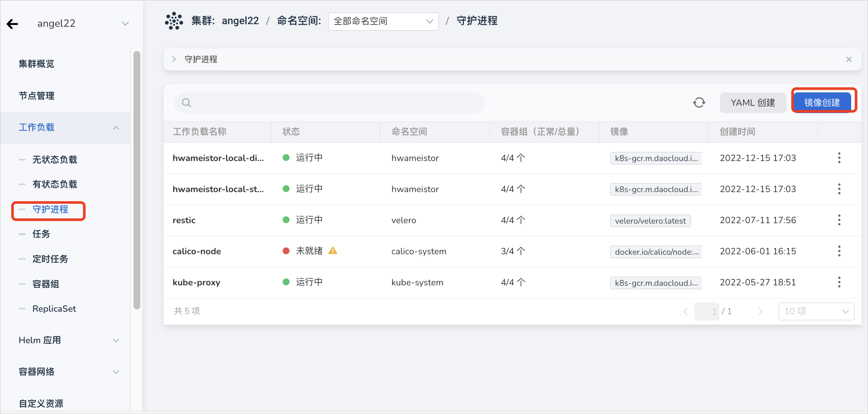
Task: Click the 3/4 个 pod count
Action: [x=513, y=251]
